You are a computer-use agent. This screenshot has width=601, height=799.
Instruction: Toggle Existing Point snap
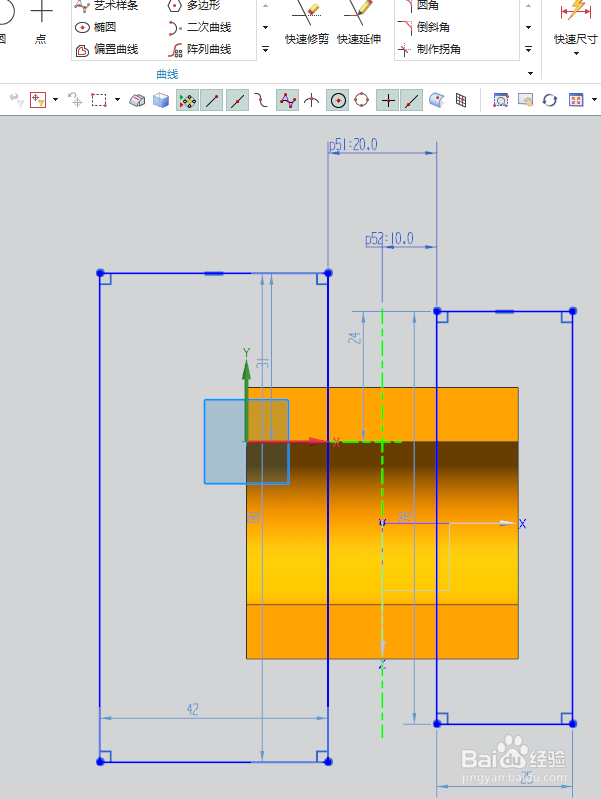coord(388,100)
